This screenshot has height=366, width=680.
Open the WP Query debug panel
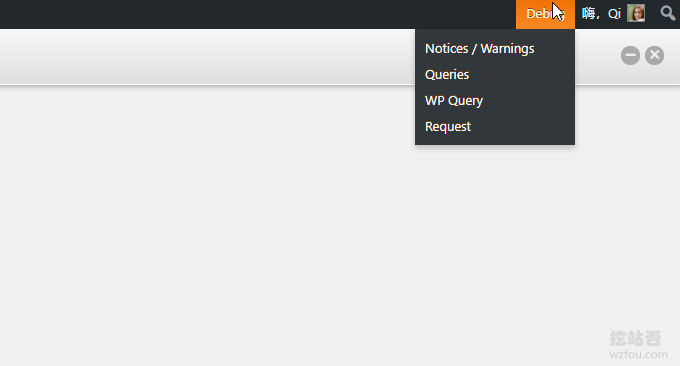click(x=454, y=101)
